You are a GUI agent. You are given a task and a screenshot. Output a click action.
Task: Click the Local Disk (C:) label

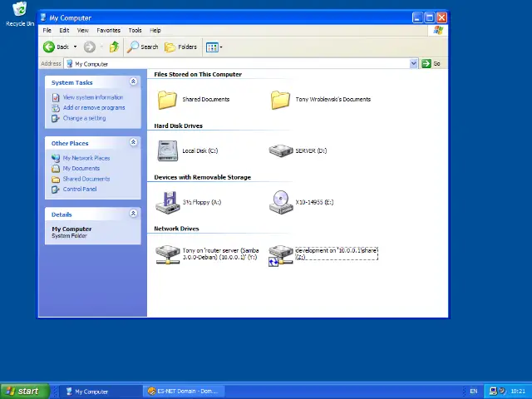coord(200,150)
